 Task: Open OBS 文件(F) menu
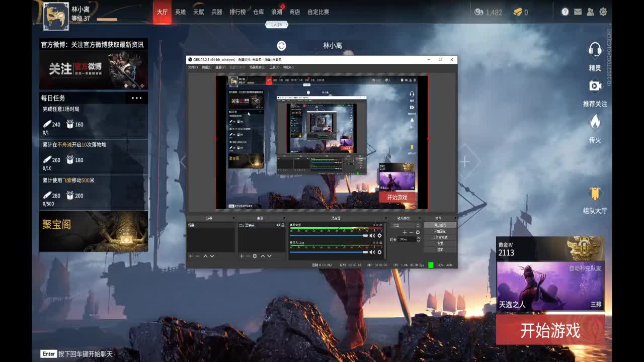[x=193, y=67]
